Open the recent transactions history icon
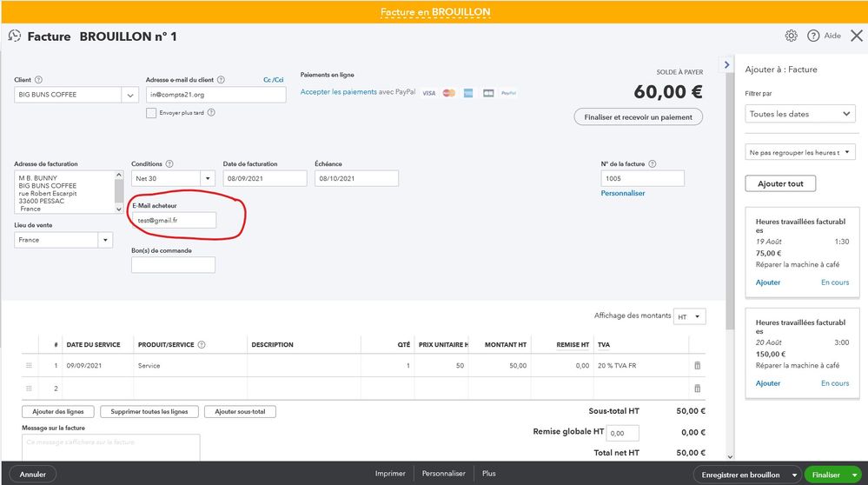Screen dimensions: 868x485 (x=15, y=36)
